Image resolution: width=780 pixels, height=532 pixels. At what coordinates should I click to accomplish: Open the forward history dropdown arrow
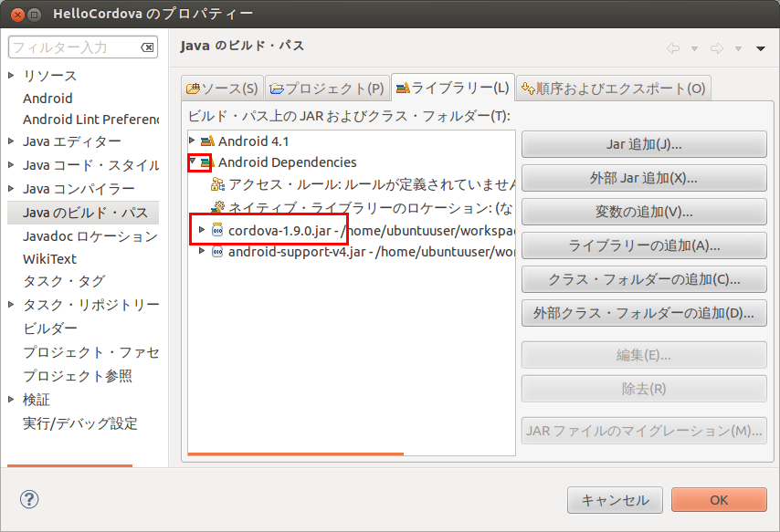738,48
